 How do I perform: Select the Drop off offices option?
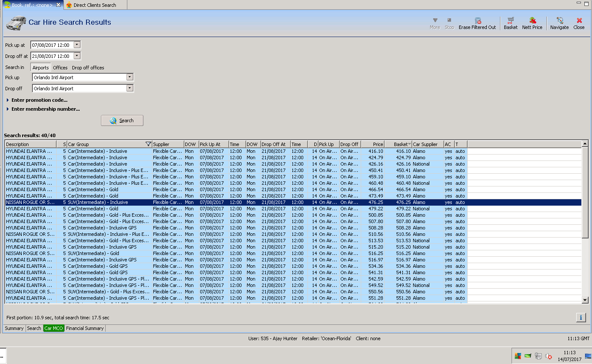(x=88, y=67)
